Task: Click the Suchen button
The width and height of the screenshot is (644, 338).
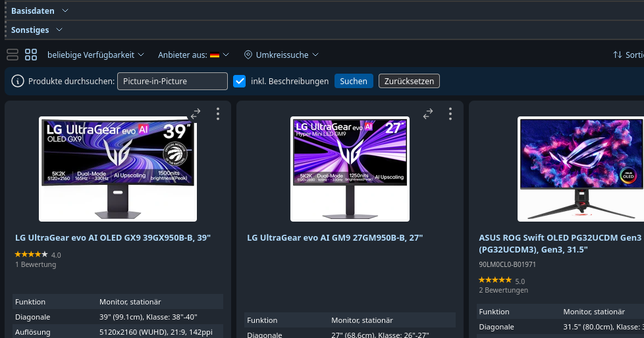Action: pos(354,82)
